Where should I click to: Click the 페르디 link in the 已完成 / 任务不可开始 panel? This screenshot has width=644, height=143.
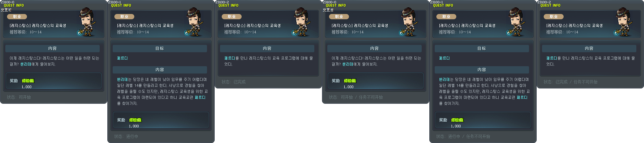pyautogui.click(x=552, y=58)
